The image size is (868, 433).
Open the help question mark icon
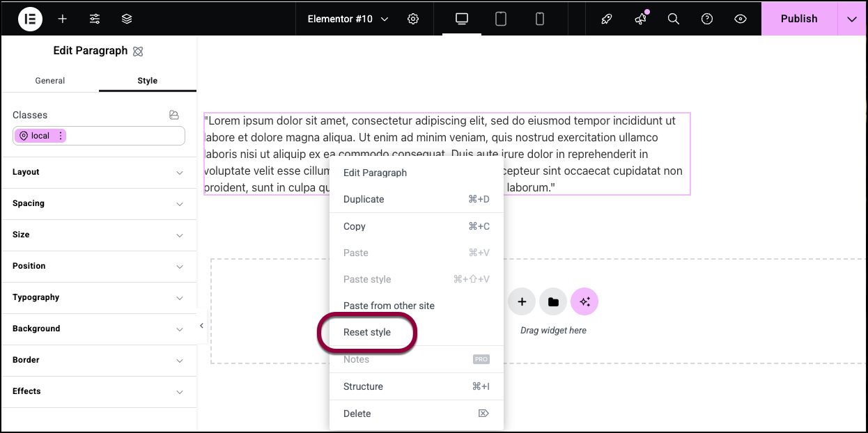[x=707, y=19]
